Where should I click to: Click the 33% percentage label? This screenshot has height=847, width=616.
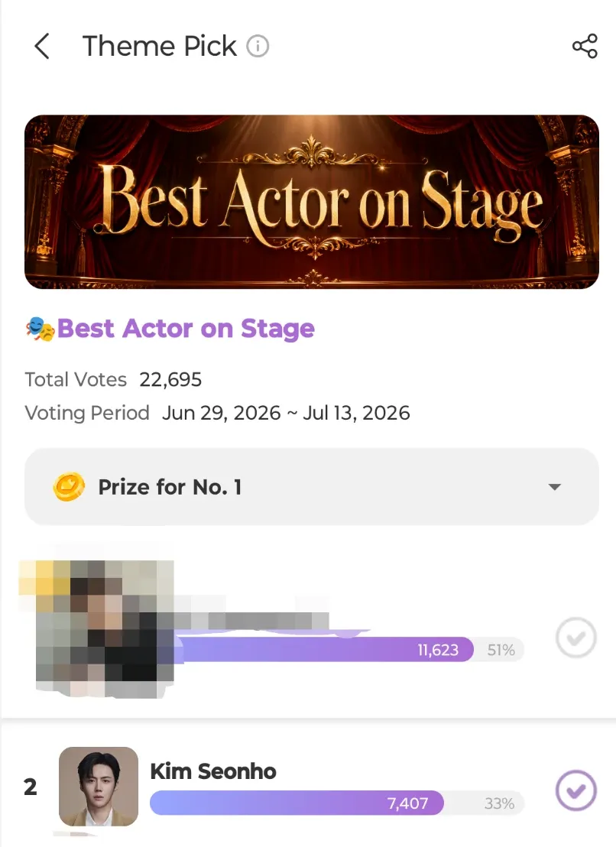[x=499, y=803]
